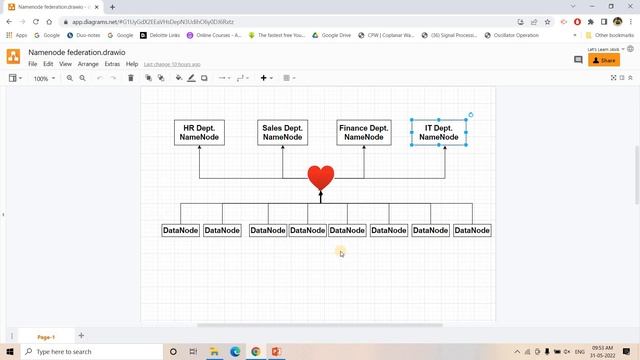This screenshot has width=640, height=360.
Task: Open the Google Drive bookmark
Action: point(331,36)
